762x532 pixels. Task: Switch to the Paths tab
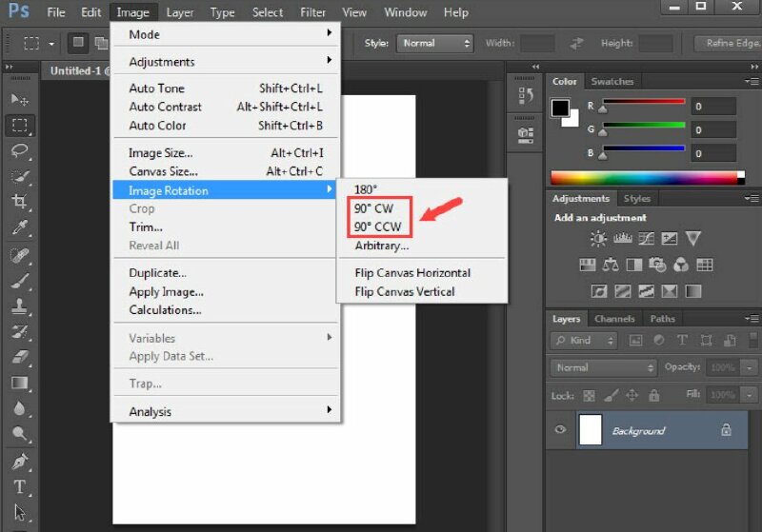(662, 319)
